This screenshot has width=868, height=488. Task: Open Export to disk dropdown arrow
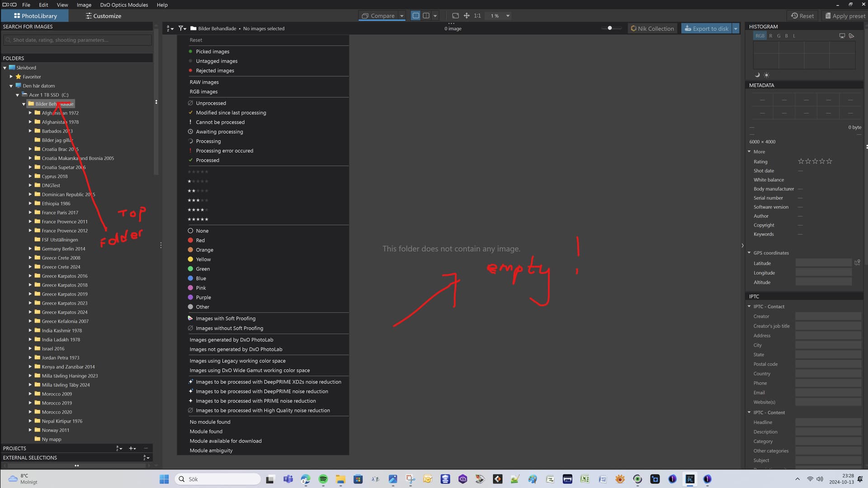[x=736, y=28]
